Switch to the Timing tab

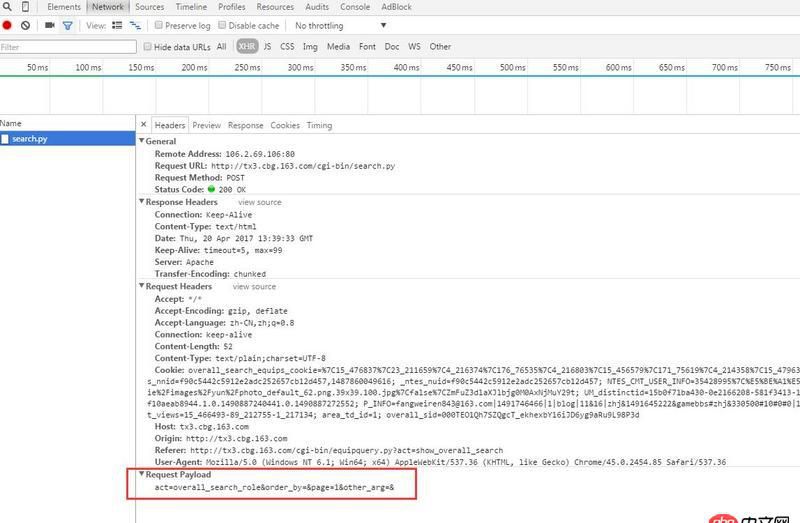pyautogui.click(x=319, y=125)
